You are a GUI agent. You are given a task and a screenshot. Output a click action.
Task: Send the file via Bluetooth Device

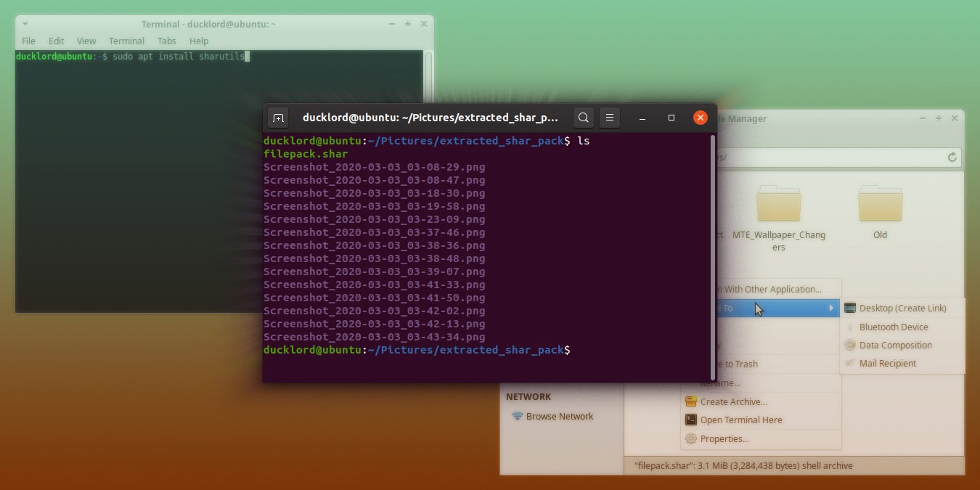coord(893,327)
